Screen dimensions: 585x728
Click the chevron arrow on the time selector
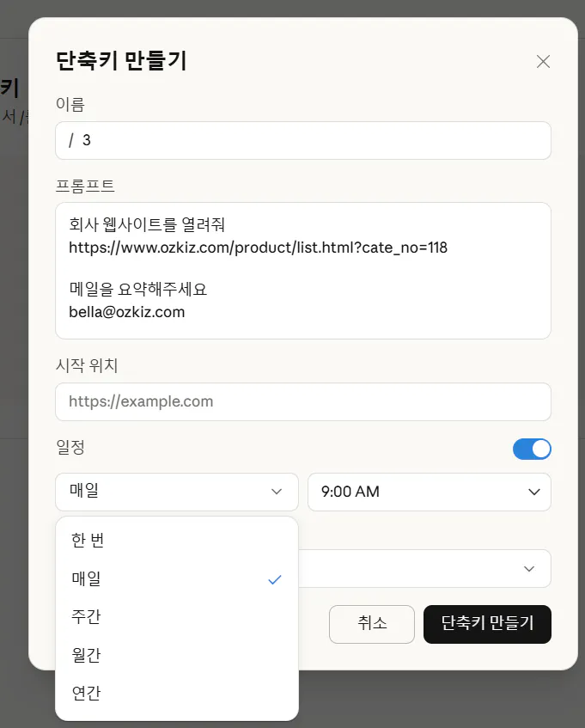tap(534, 492)
